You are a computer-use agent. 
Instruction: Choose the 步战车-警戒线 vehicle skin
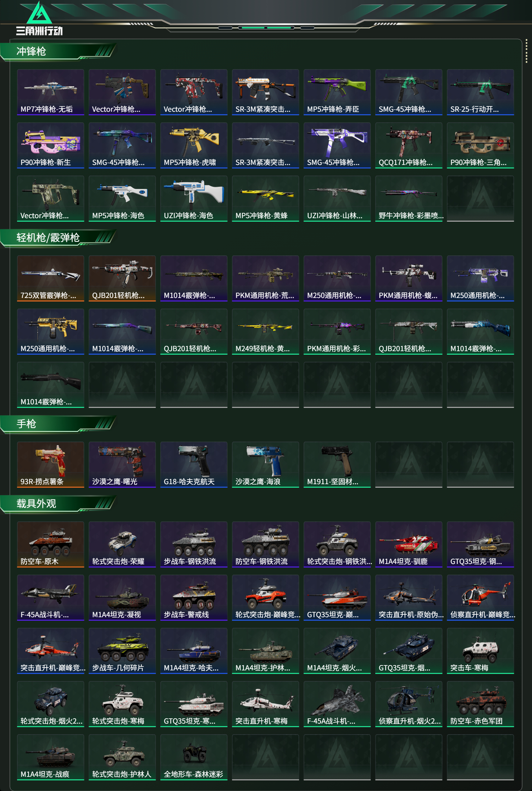tap(194, 598)
